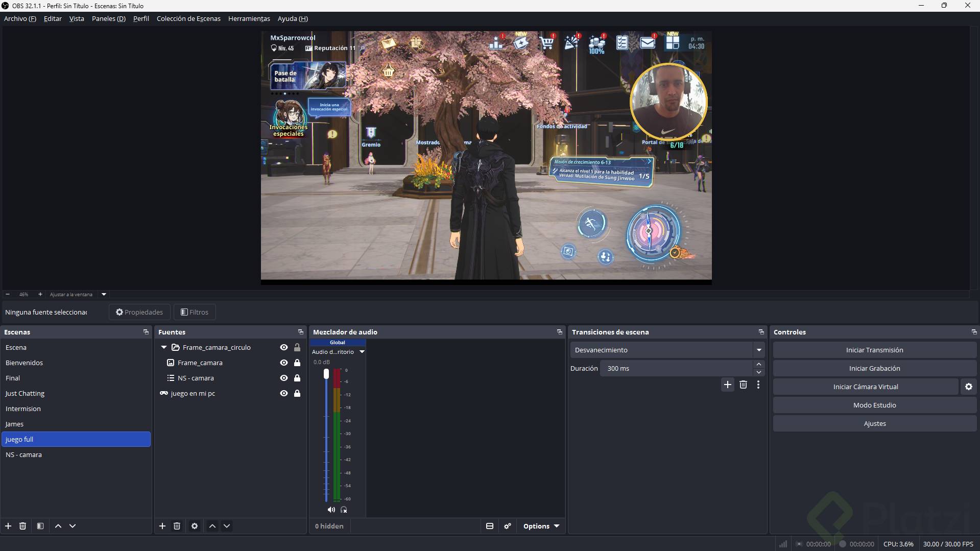Open scene filters icon in Escenas toolbar
Screen dimensions: 980x551
pos(40,526)
